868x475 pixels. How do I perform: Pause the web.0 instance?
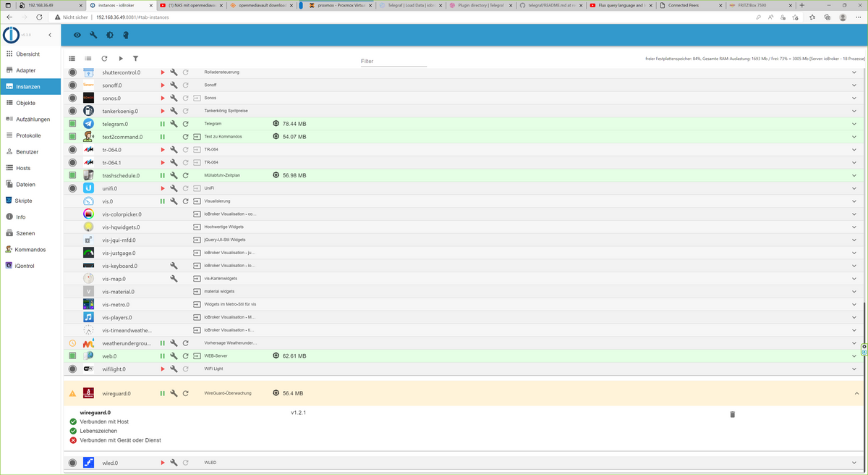[163, 356]
